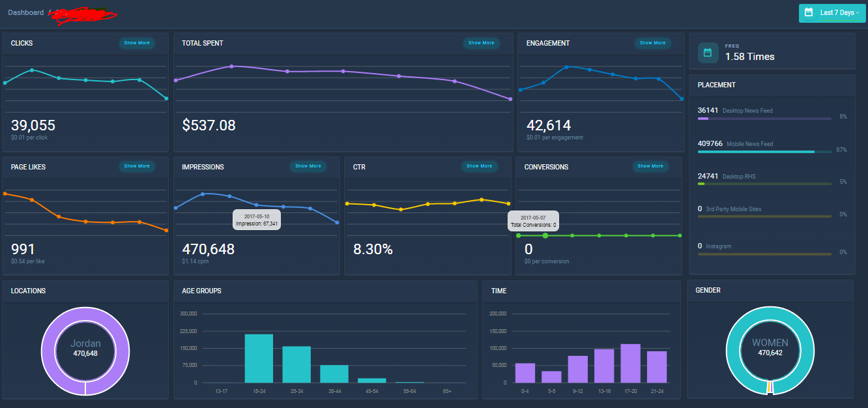Open Show More on the Impressions card
Screen dimensions: 868x408
tap(308, 166)
